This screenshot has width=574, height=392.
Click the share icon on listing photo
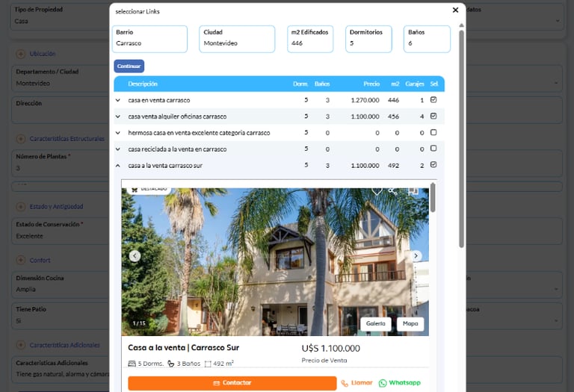click(x=393, y=191)
